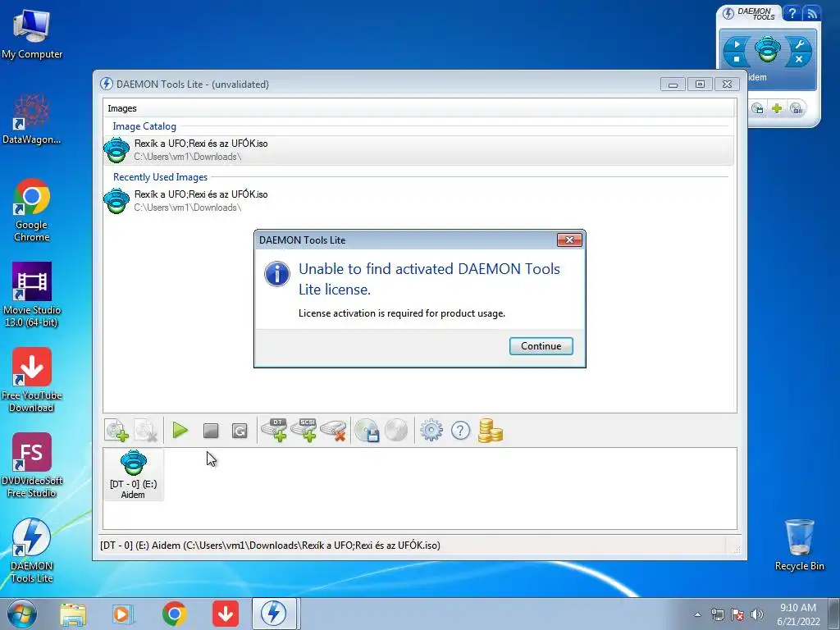Image resolution: width=840 pixels, height=630 pixels.
Task: Click the blue info icon in the dialog
Action: [x=277, y=274]
